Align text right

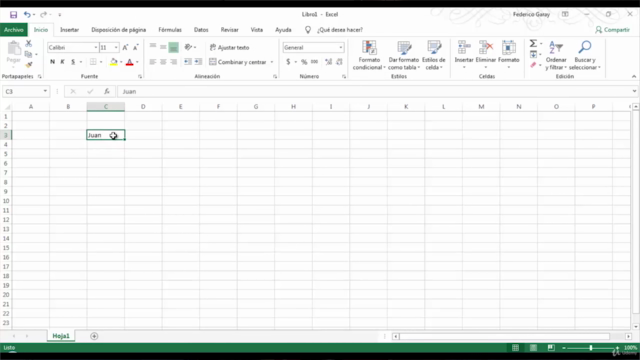point(173,62)
